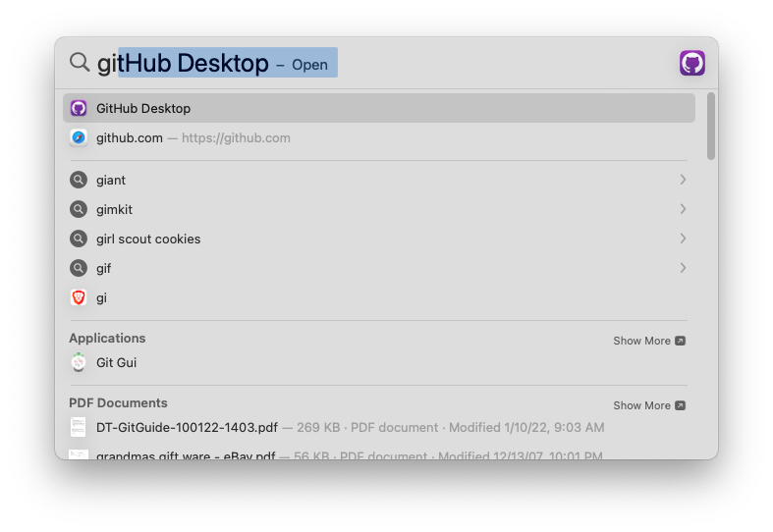Open DT-GitGuide-100122-1403.pdf document
Viewport: 773px width, 532px height.
pos(378,427)
